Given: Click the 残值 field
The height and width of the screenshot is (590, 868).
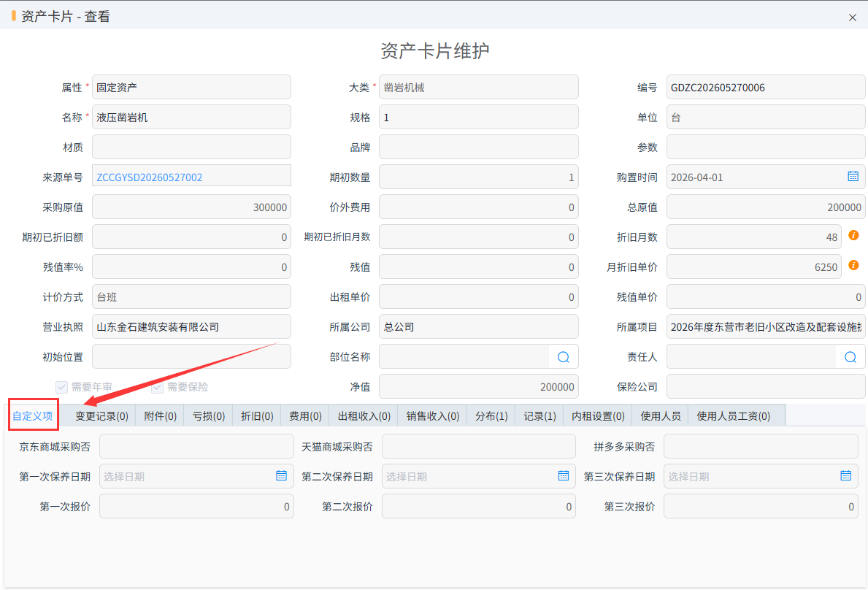Looking at the screenshot, I should [479, 267].
